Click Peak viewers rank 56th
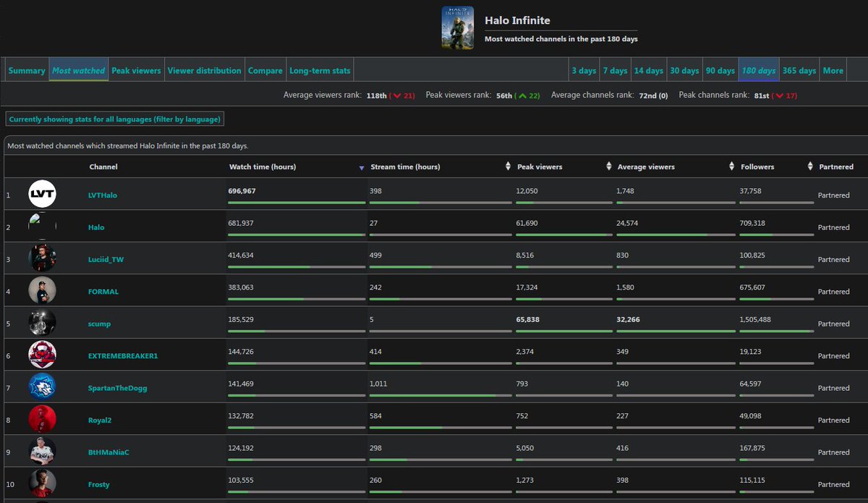 point(504,96)
